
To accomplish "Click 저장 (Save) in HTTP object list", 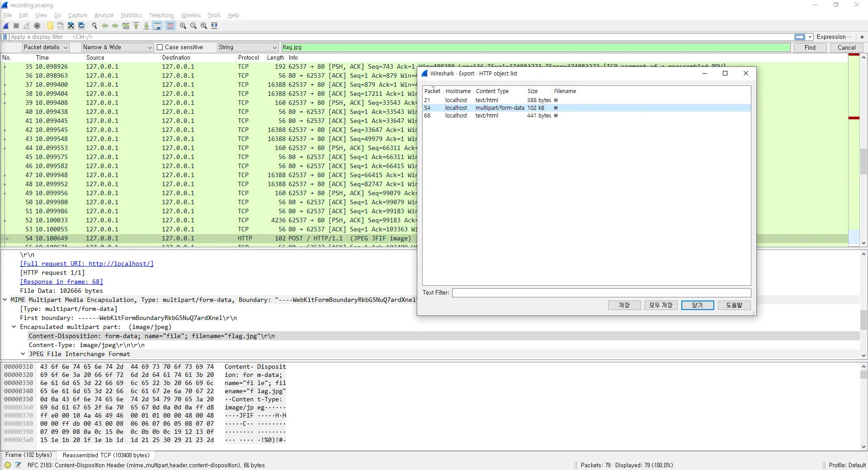I will [x=624, y=305].
